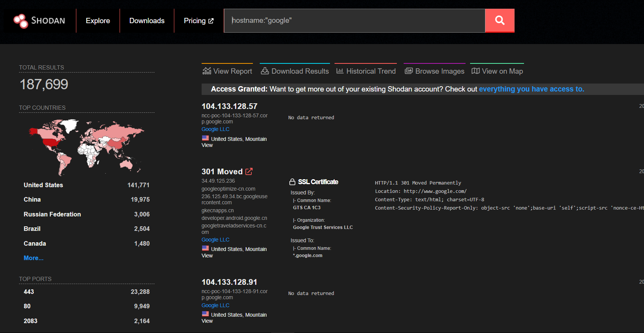Open Google LLC link under 104.133.128.91
The width and height of the screenshot is (644, 333).
pyautogui.click(x=215, y=305)
